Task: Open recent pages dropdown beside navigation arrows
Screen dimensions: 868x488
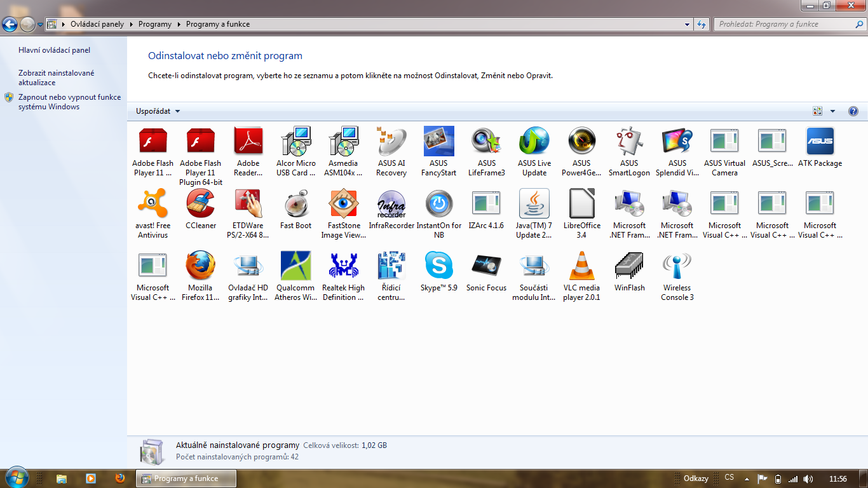Action: pos(41,25)
